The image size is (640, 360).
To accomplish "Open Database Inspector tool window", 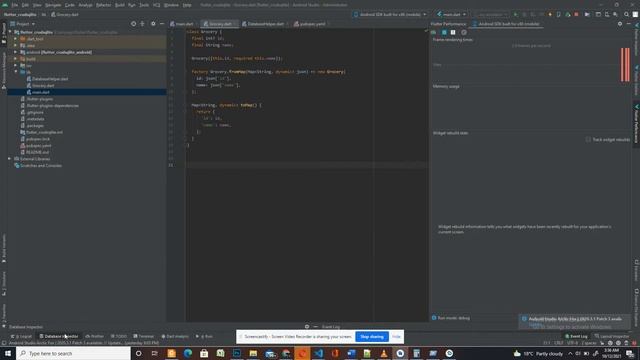I will coord(58,336).
